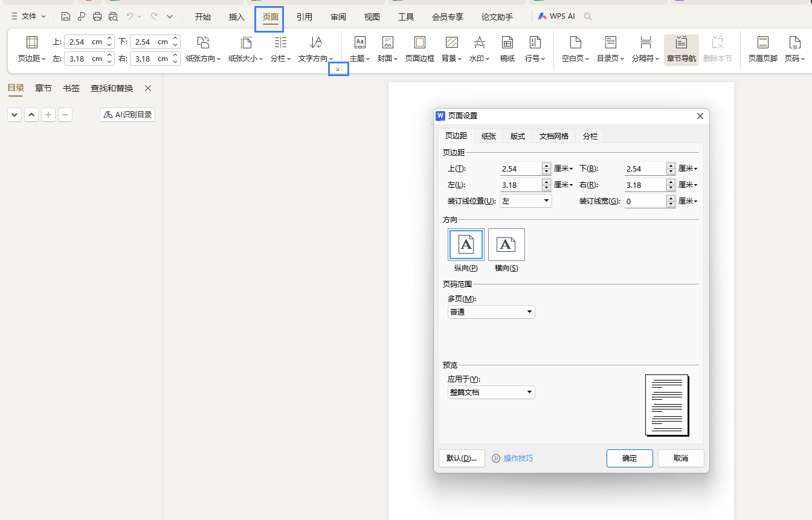Open 文字方向 text direction menu
The image size is (812, 520).
pyautogui.click(x=316, y=49)
